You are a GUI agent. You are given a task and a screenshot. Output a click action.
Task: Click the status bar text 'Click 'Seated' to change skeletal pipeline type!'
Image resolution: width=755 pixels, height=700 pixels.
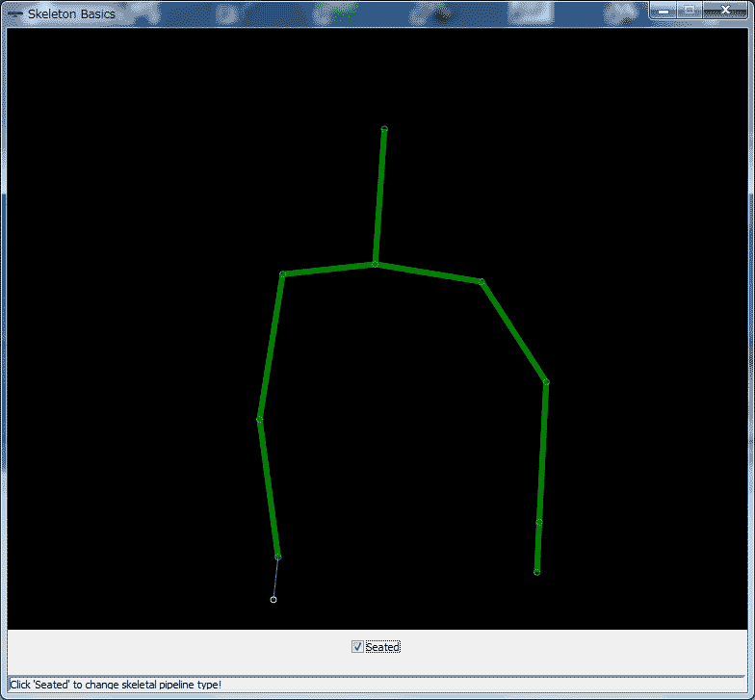pos(116,684)
